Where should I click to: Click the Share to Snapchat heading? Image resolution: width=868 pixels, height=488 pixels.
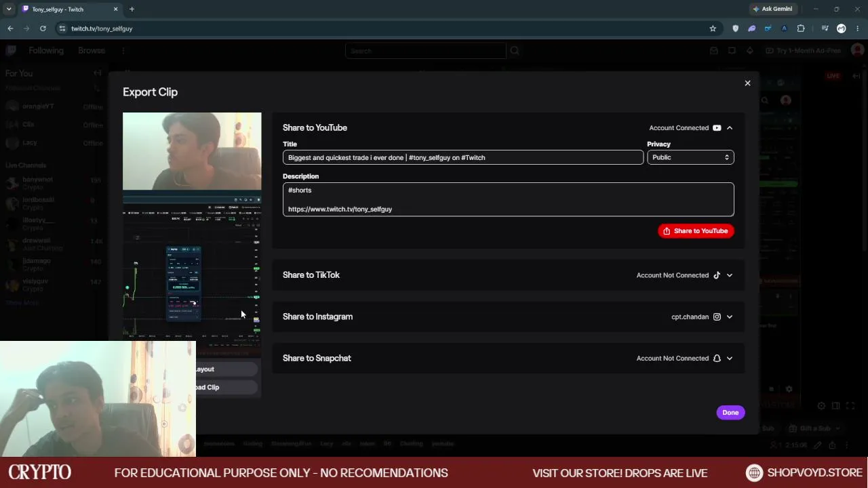pyautogui.click(x=317, y=359)
